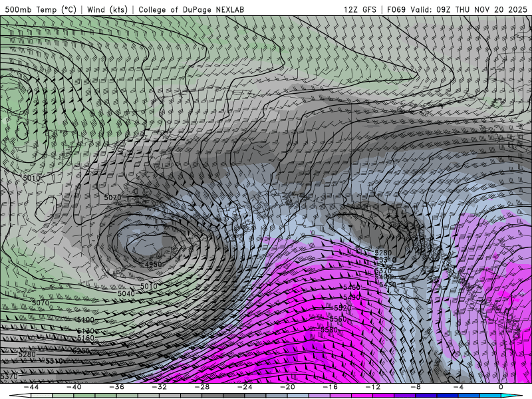Image resolution: width=532 pixels, height=399 pixels.
Task: Click the -16 colorbar tick label
Action: click(x=331, y=387)
